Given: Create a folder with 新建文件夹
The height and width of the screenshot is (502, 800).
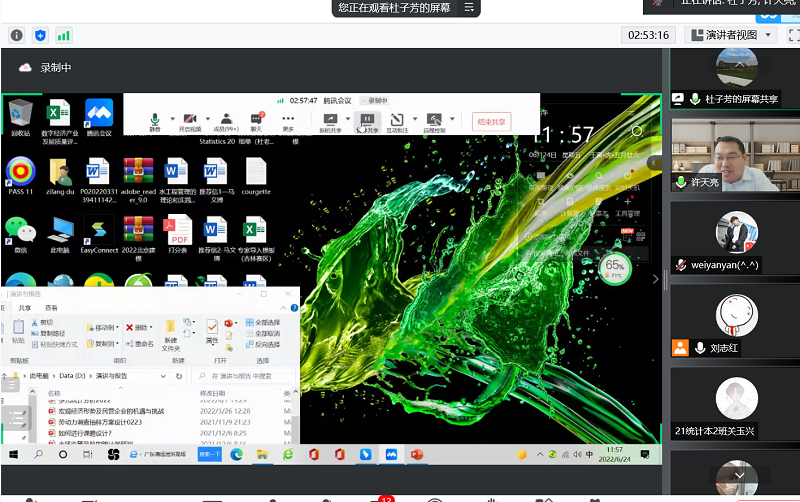Looking at the screenshot, I should pyautogui.click(x=171, y=336).
